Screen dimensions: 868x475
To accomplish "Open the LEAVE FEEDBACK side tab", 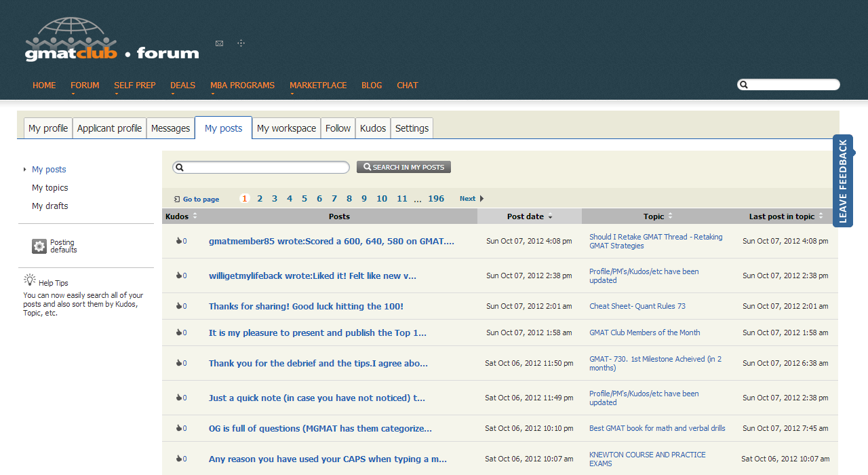I will [x=843, y=180].
